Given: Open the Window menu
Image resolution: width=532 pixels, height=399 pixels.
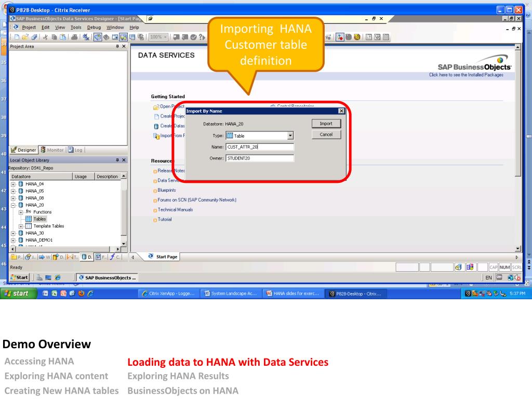Looking at the screenshot, I should click(x=115, y=28).
